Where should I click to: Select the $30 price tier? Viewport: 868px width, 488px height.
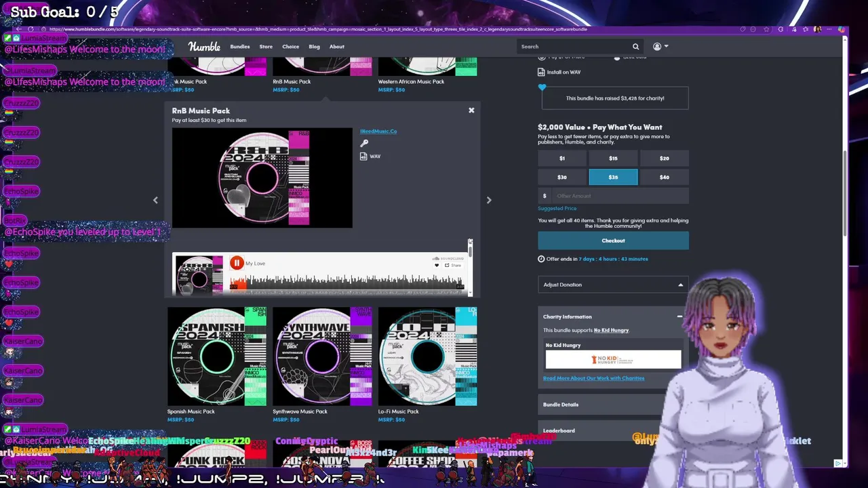tap(562, 178)
